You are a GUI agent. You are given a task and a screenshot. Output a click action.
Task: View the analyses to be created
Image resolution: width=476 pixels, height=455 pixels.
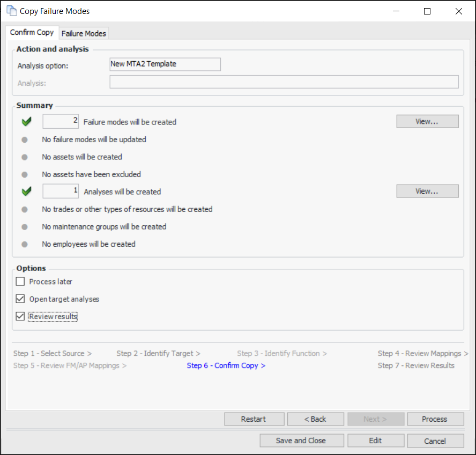click(x=427, y=191)
